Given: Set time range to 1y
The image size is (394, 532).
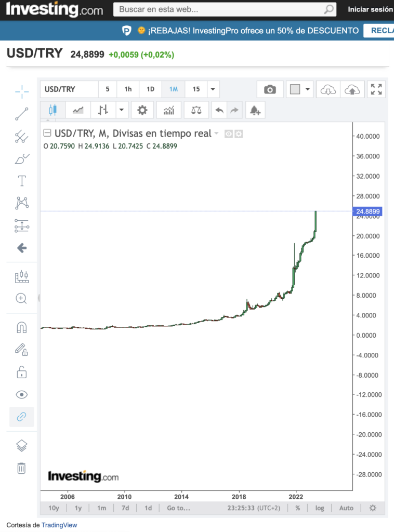Looking at the screenshot, I should click(x=78, y=508).
